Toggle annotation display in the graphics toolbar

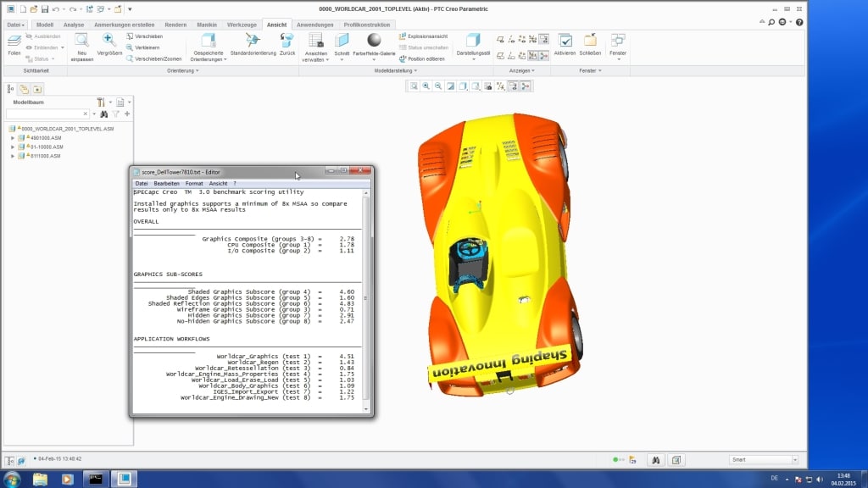click(x=513, y=86)
